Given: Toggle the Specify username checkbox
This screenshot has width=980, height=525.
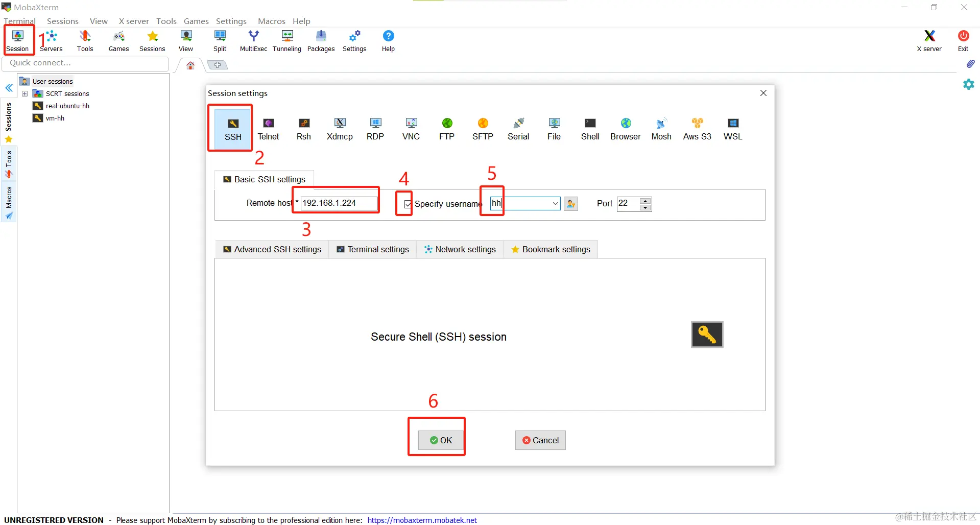Looking at the screenshot, I should coord(408,204).
